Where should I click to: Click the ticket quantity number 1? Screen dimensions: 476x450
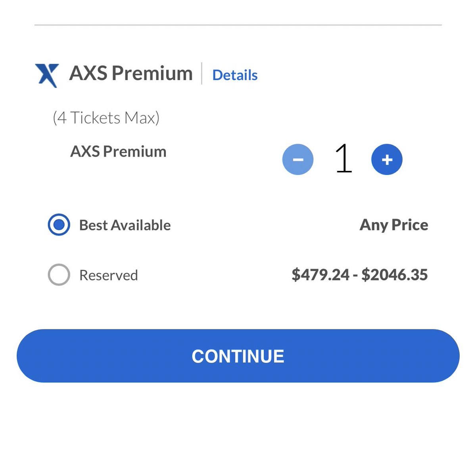click(344, 159)
